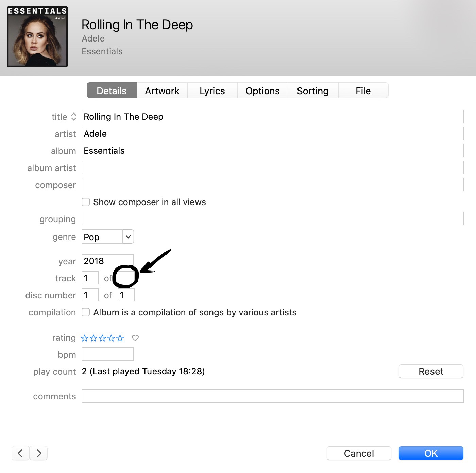Viewport: 476px width, 473px height.
Task: Click the disc total field
Action: click(126, 295)
